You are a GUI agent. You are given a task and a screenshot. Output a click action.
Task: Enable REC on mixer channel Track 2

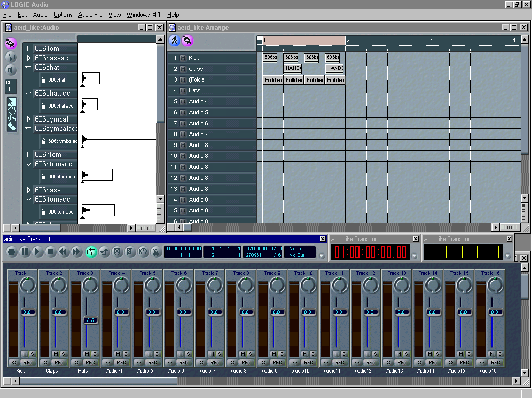(x=59, y=362)
